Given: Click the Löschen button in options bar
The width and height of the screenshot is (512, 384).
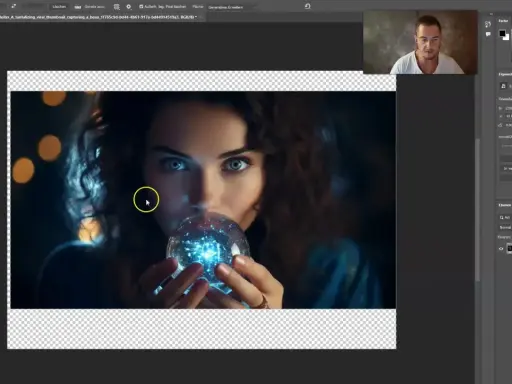Looking at the screenshot, I should click(59, 7).
